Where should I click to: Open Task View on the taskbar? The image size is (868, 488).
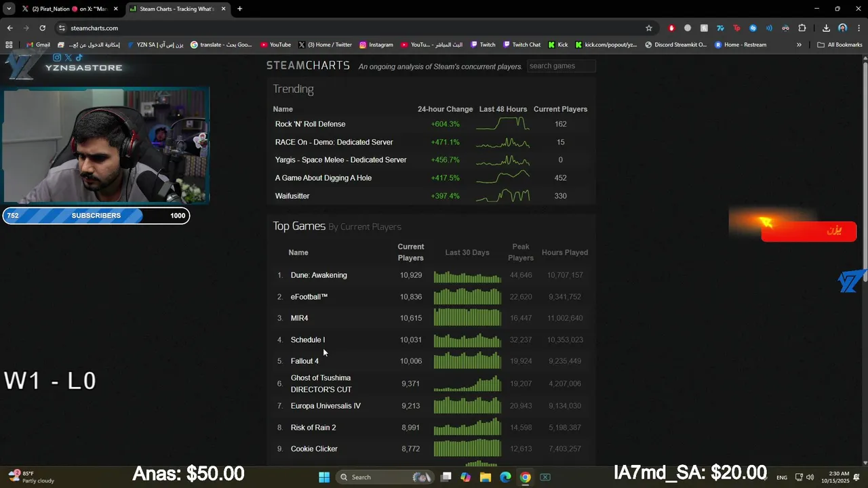446,477
